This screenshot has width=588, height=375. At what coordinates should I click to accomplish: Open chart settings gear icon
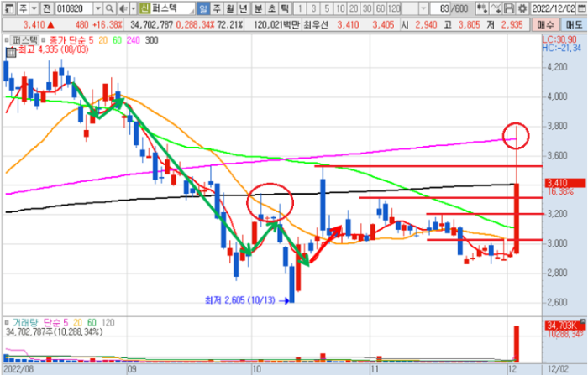coord(522,8)
